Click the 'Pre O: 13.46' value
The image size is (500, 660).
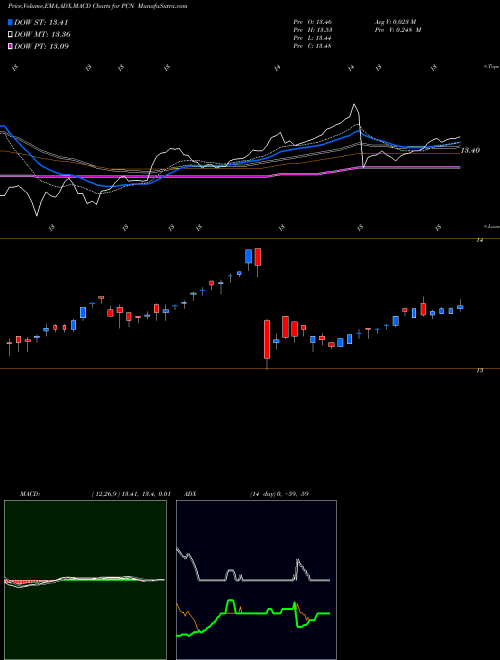tap(313, 22)
